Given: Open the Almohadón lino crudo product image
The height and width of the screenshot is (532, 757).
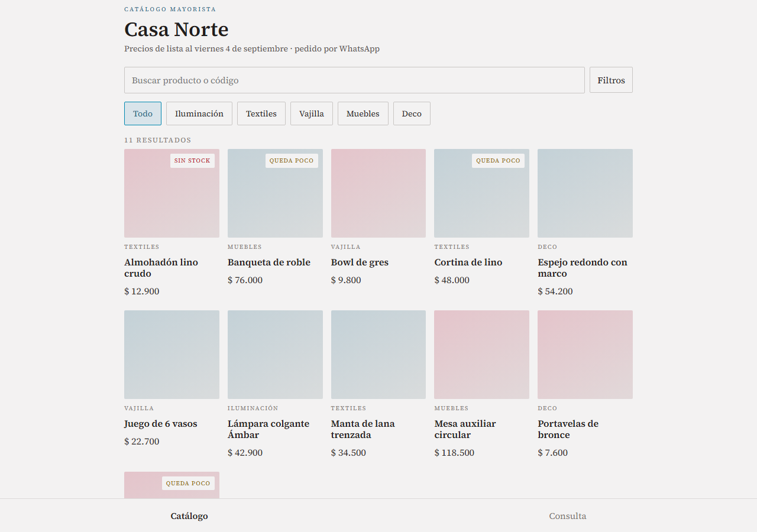Looking at the screenshot, I should pos(172,193).
